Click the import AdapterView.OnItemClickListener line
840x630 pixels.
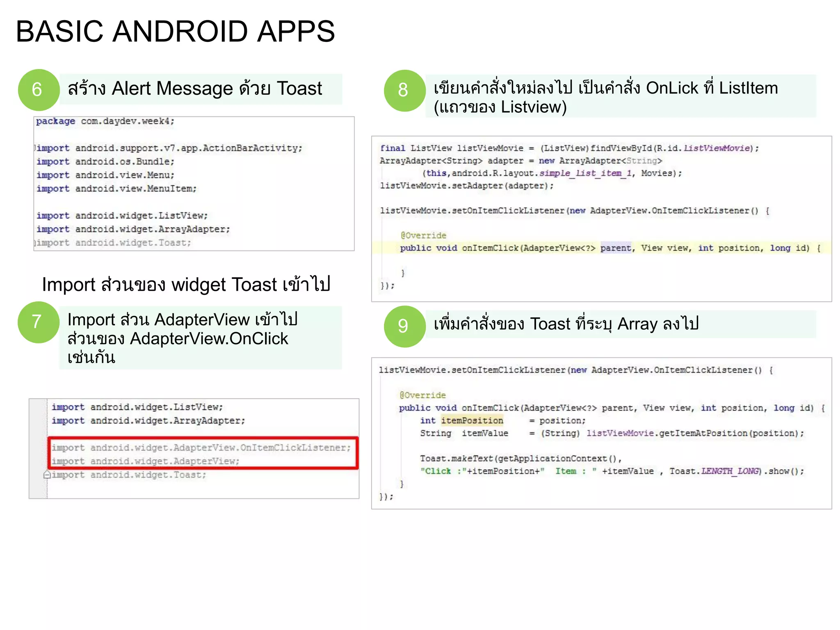click(201, 447)
